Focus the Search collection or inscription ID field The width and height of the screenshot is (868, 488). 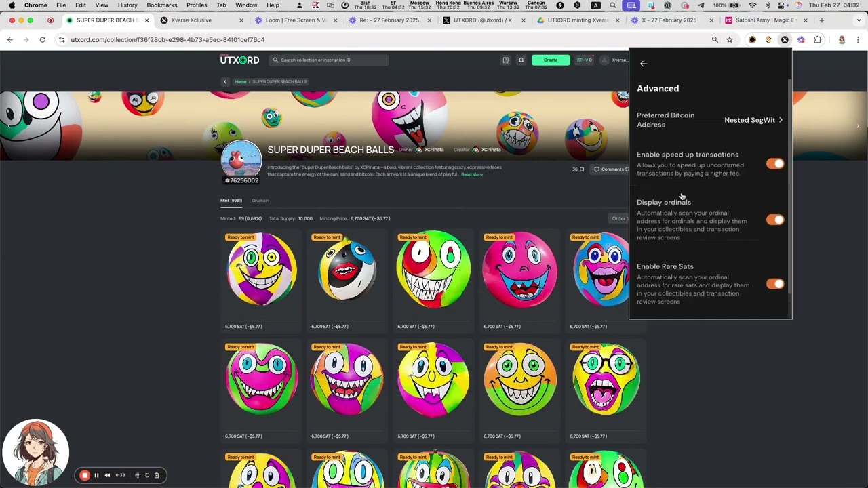point(328,60)
